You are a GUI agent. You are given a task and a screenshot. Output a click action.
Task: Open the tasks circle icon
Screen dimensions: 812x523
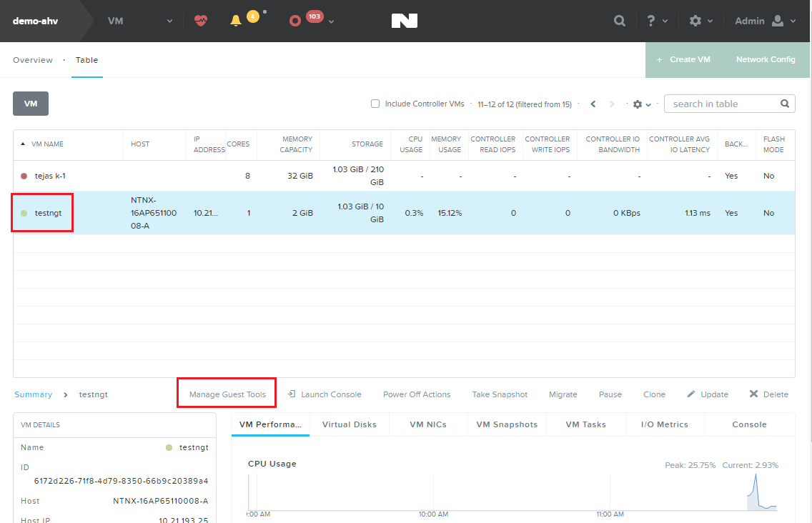click(295, 21)
